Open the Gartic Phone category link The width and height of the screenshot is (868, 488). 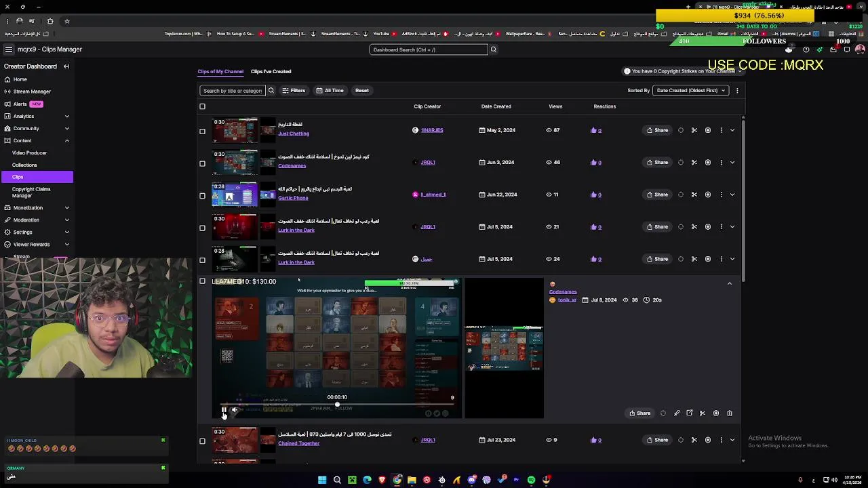pyautogui.click(x=293, y=198)
